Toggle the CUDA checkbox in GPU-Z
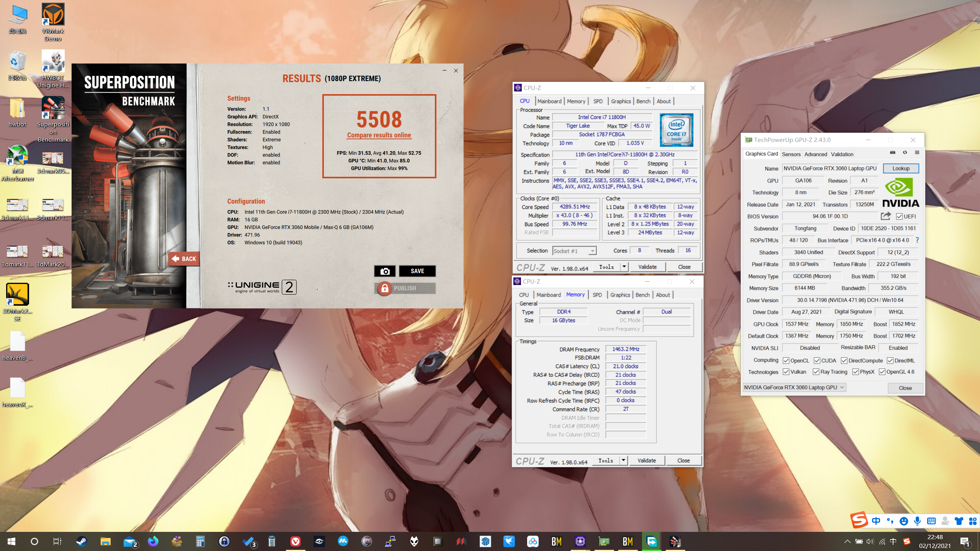 tap(817, 360)
